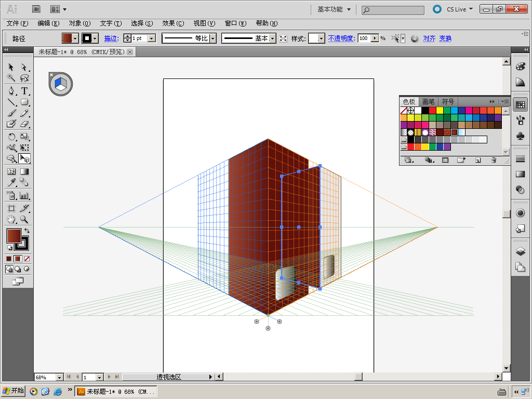Click the 对齐 align link

coord(429,38)
